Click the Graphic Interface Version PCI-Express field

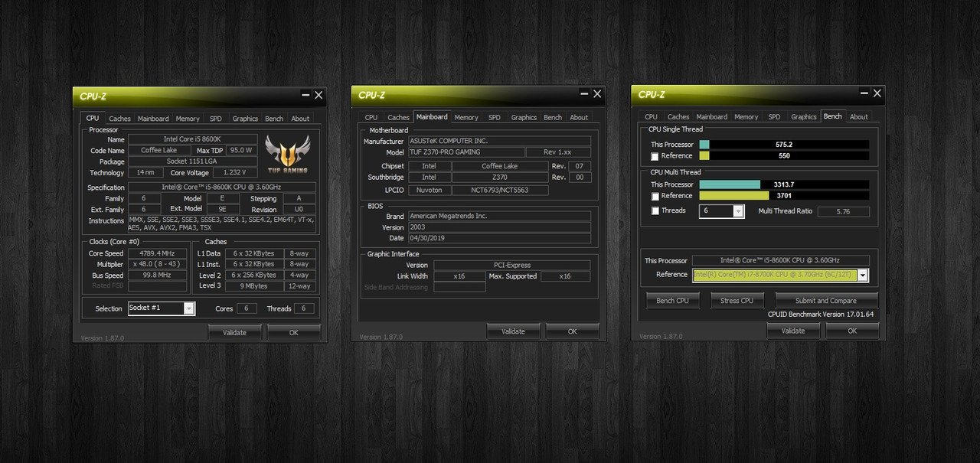point(511,266)
